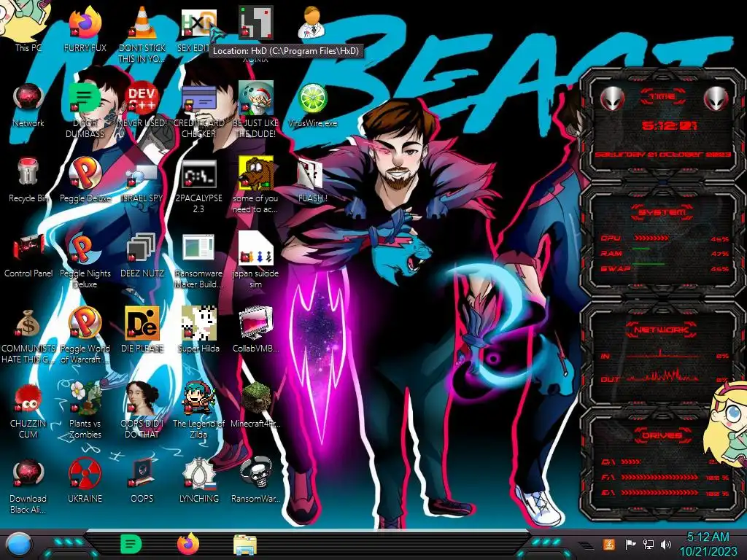The height and width of the screenshot is (560, 747).
Task: Open the volume speaker tray icon
Action: tap(666, 544)
